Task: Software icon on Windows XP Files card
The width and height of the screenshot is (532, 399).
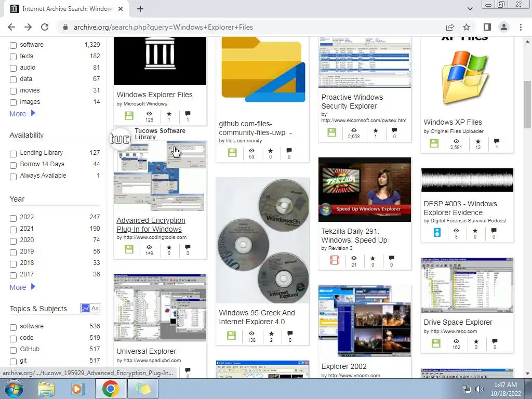Action: point(434,143)
